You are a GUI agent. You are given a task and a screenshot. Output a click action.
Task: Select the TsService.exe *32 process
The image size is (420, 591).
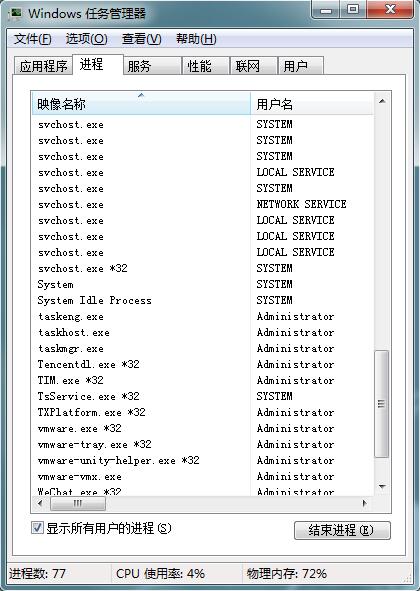click(202, 397)
